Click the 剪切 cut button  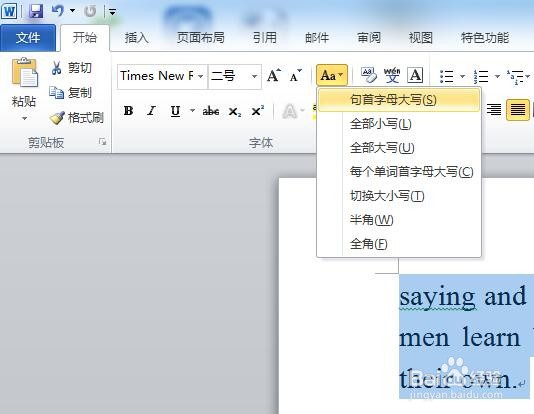[72, 68]
